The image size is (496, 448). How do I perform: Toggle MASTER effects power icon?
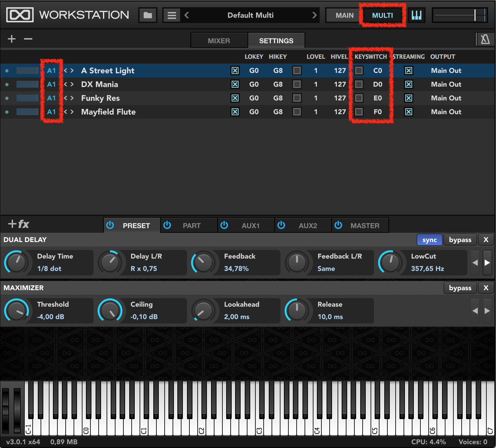click(338, 225)
